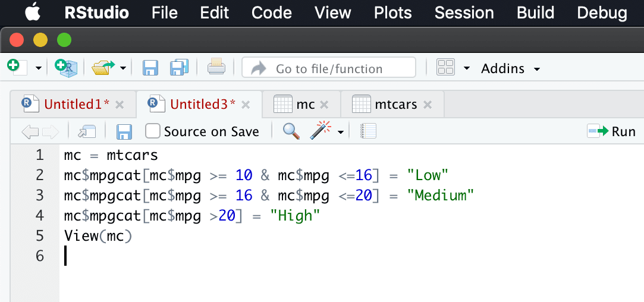Expand the panes layout dropdown arrow
Image resolution: width=644 pixels, height=302 pixels.
pos(467,68)
